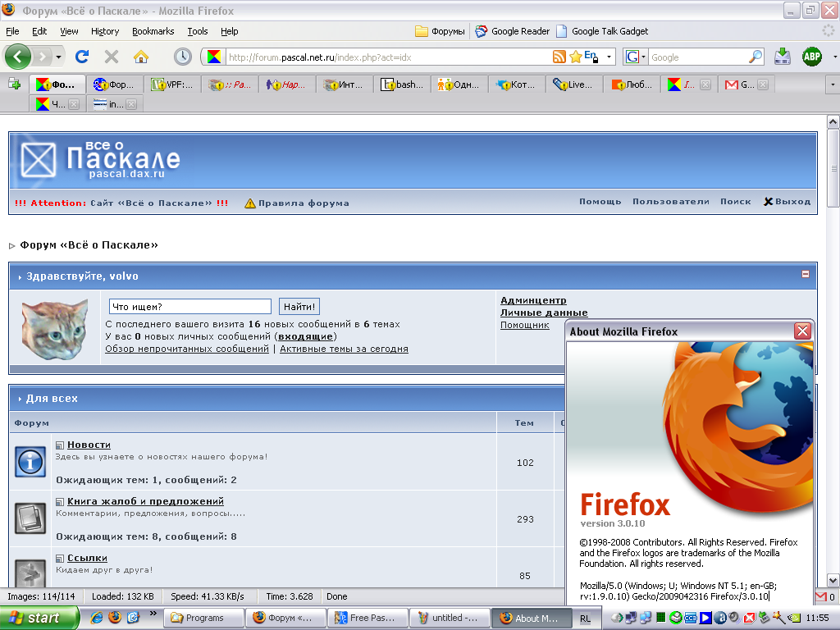Bookmark this page with the star icon
This screenshot has height=630, width=840.
click(x=575, y=57)
